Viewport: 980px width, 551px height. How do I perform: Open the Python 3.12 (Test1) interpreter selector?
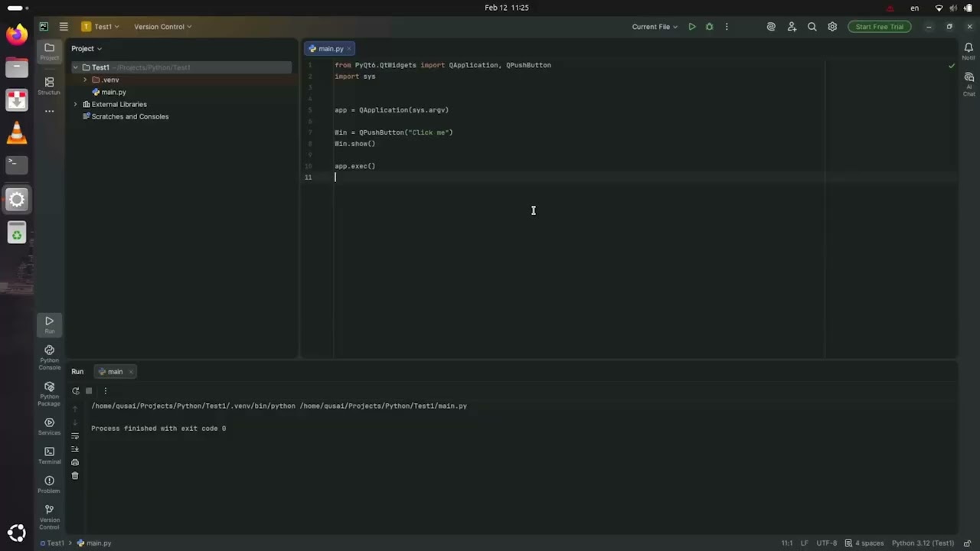point(923,543)
